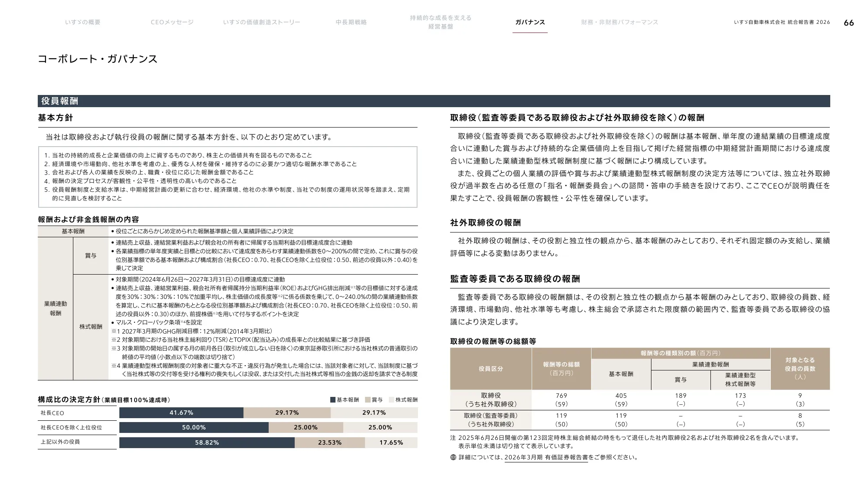
Task: Go to いすゞの価値創造ストーリー tab
Action: click(x=261, y=22)
